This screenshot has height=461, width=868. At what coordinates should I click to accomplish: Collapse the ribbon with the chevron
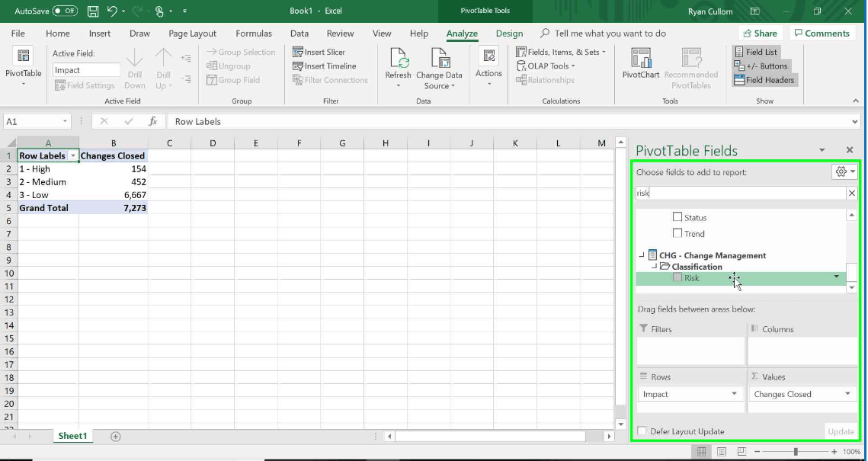coord(856,101)
